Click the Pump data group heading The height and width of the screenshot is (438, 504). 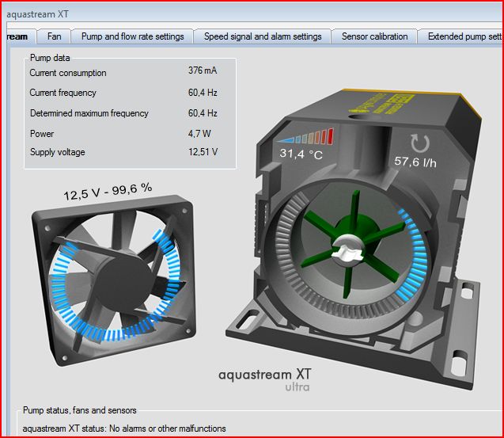point(50,58)
